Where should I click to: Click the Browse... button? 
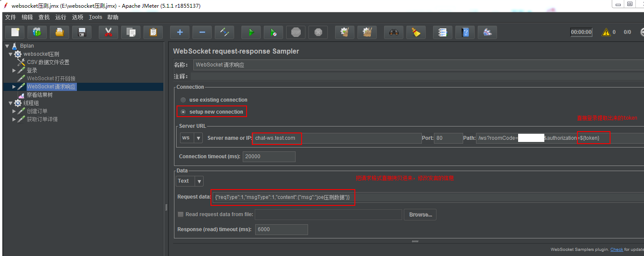click(x=420, y=214)
